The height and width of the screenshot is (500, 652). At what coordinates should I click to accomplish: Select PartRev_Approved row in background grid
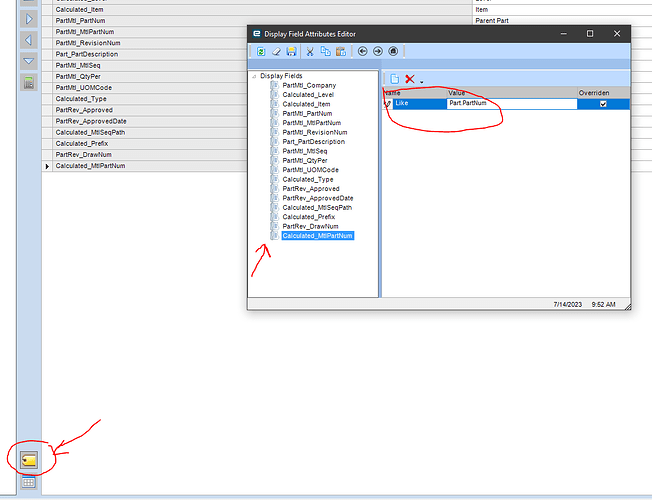[151, 110]
